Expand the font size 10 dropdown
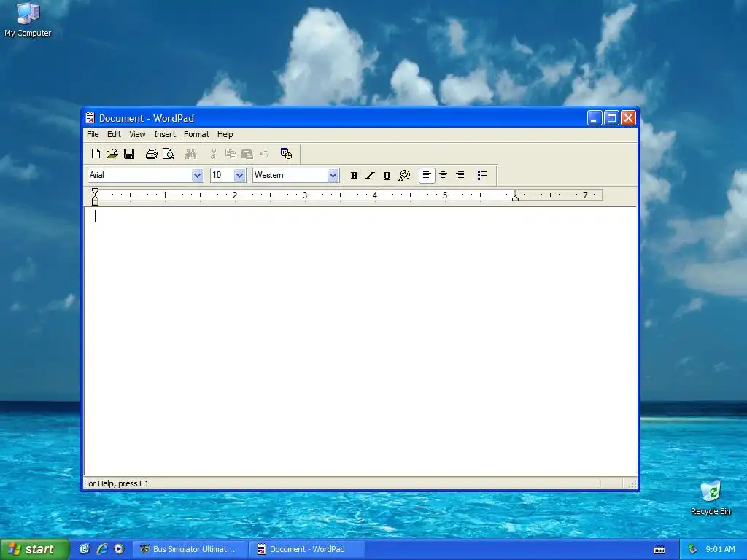747x560 pixels. 239,175
